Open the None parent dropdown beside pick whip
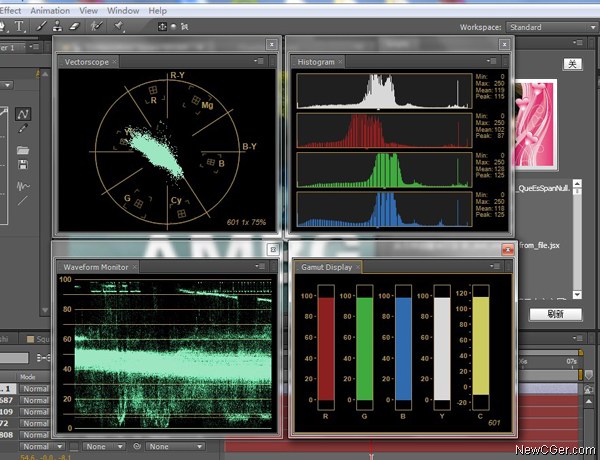The height and width of the screenshot is (460, 600). point(175,447)
